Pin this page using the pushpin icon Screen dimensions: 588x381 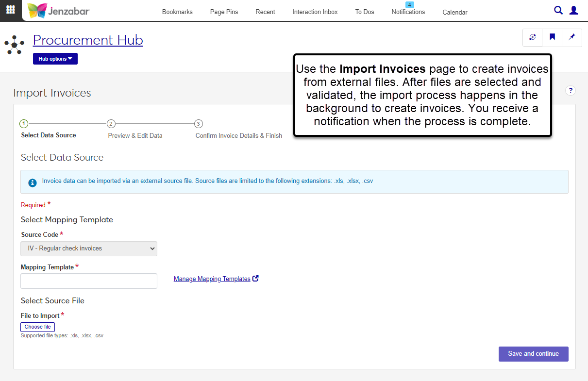[x=571, y=37]
